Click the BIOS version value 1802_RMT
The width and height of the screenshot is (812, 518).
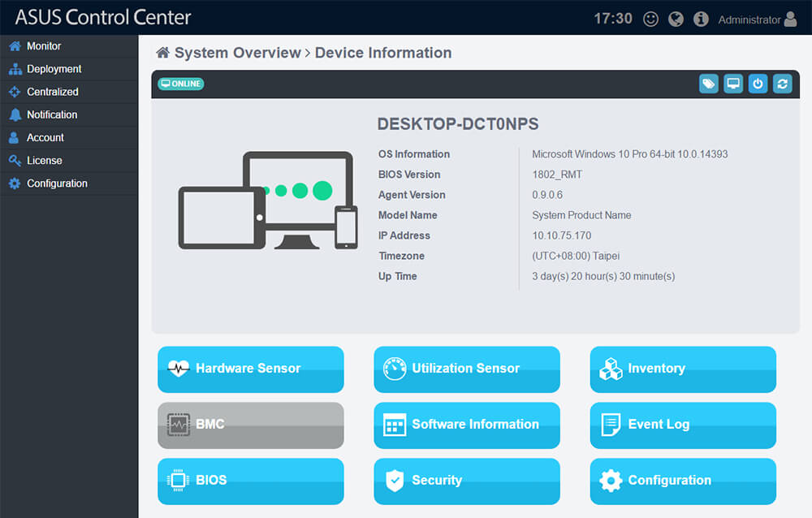coord(557,175)
